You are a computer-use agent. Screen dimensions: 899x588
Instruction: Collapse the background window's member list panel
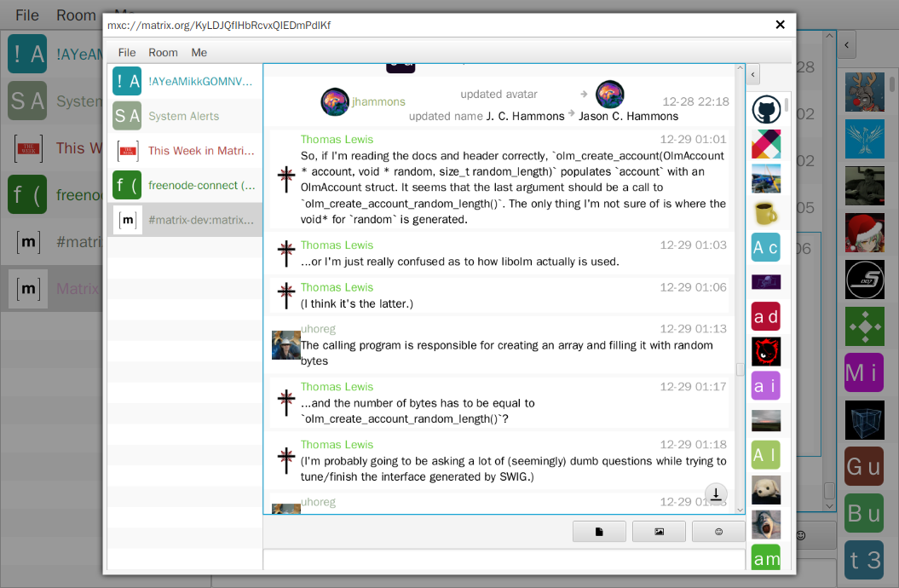[847, 43]
